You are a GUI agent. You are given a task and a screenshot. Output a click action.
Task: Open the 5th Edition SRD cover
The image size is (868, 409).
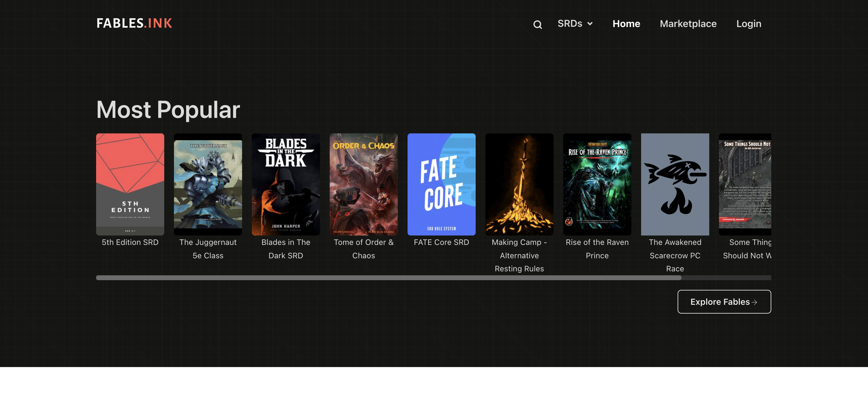pyautogui.click(x=130, y=184)
